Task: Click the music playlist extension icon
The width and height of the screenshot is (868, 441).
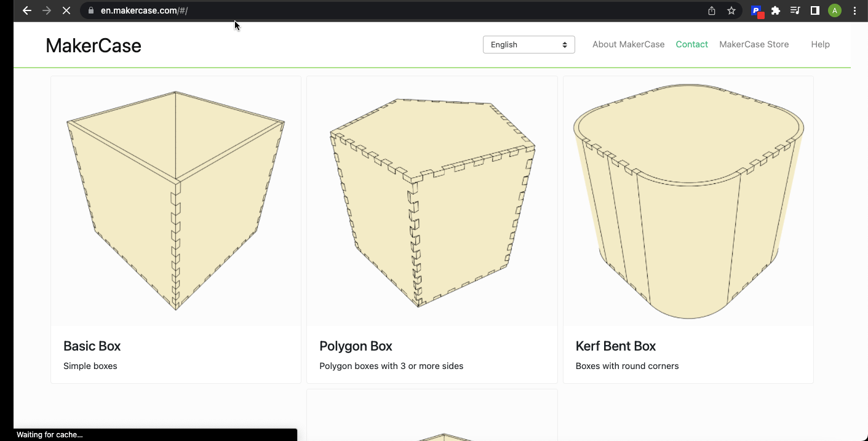Action: coord(795,10)
